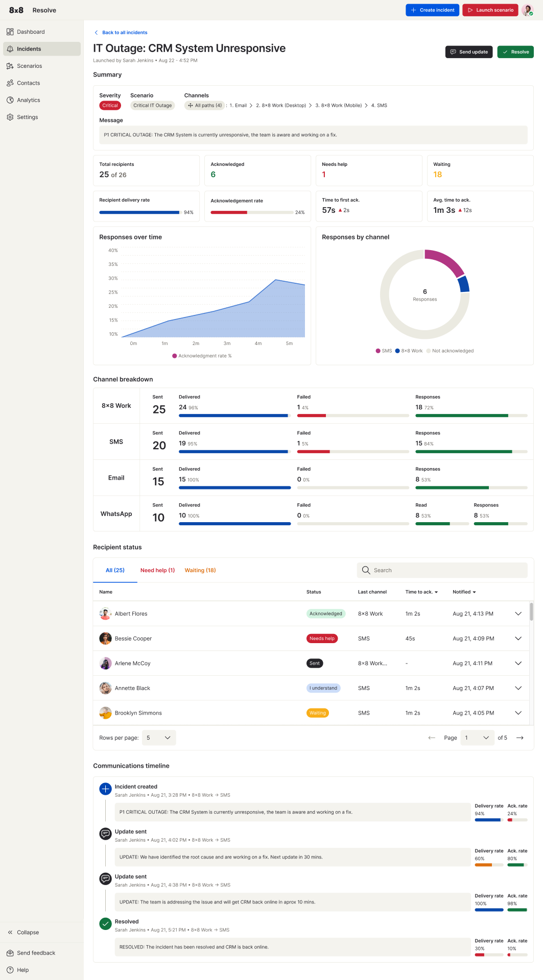543x980 pixels.
Task: Click the recipient Search field
Action: coord(442,570)
